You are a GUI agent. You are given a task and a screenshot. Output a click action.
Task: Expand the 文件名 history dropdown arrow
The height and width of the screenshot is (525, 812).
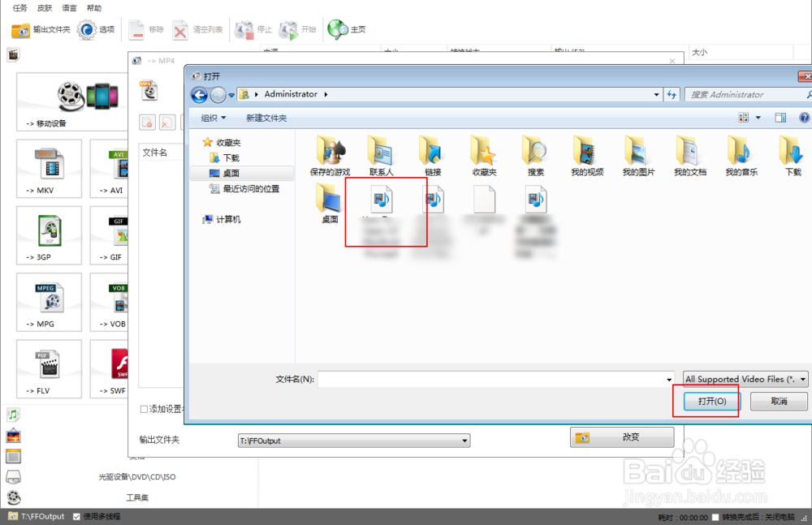669,380
